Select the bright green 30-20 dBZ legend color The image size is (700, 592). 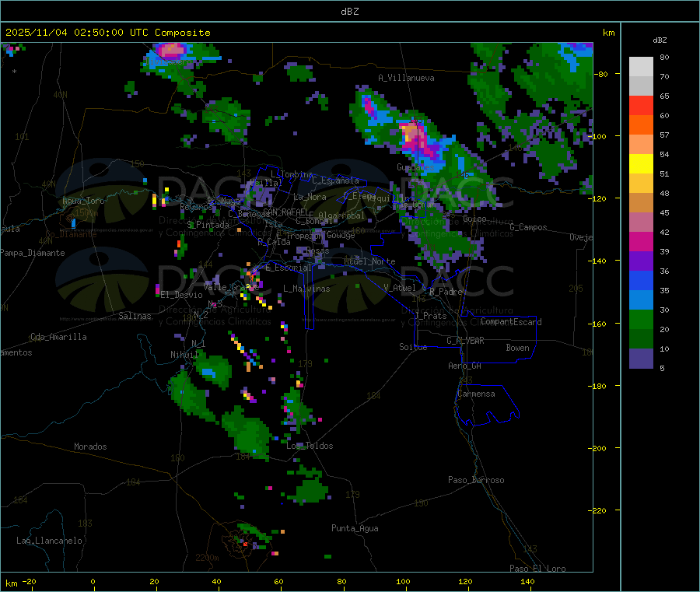click(641, 319)
